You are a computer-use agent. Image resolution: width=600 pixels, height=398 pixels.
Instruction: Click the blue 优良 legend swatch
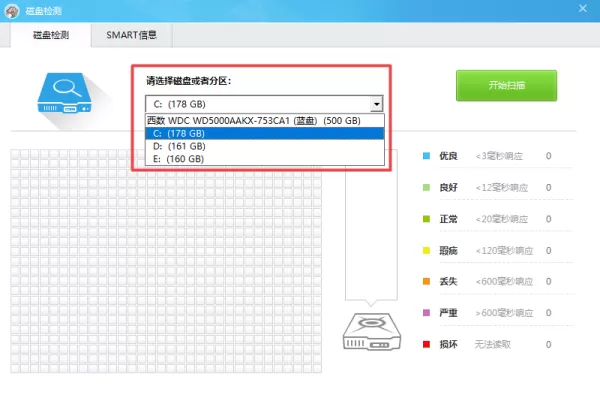(426, 156)
